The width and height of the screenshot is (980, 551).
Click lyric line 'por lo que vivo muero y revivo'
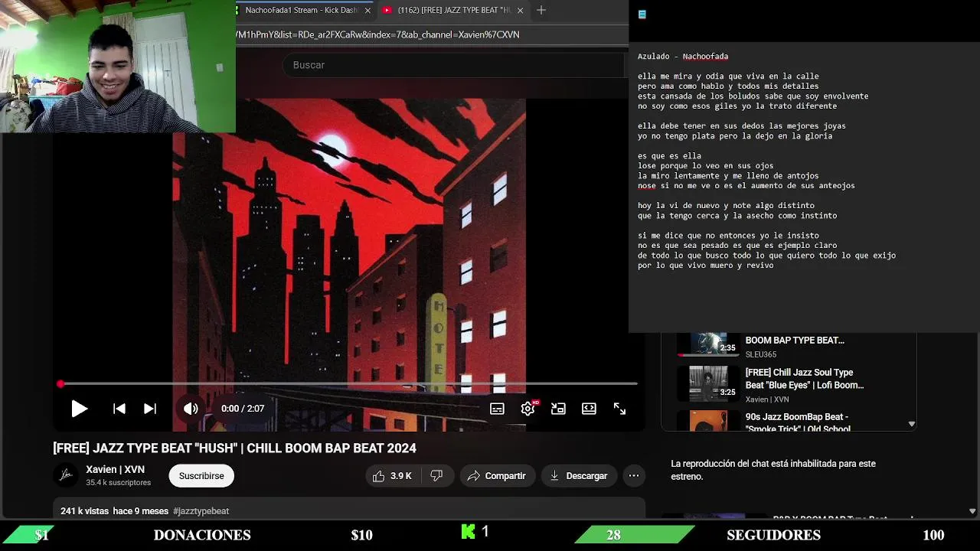click(706, 266)
